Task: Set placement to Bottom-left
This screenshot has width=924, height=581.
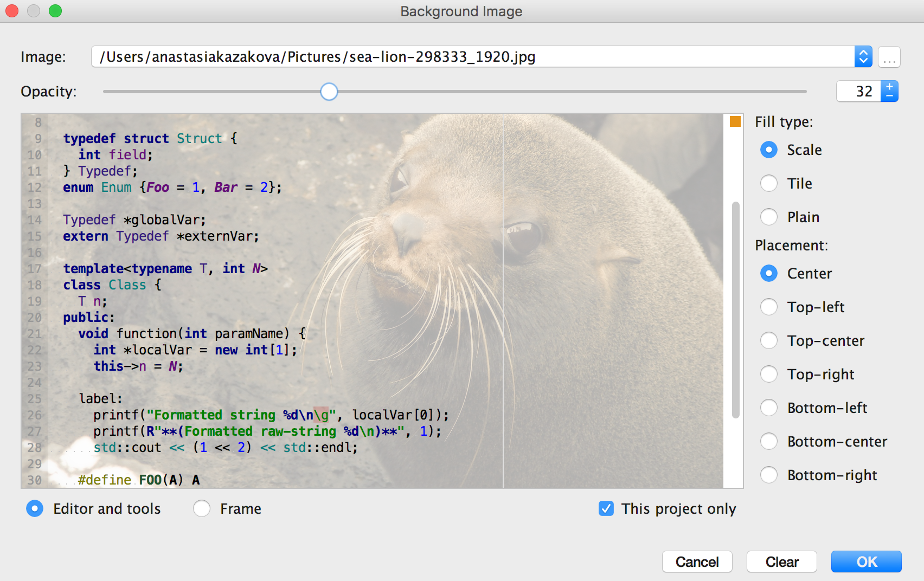Action: [769, 408]
